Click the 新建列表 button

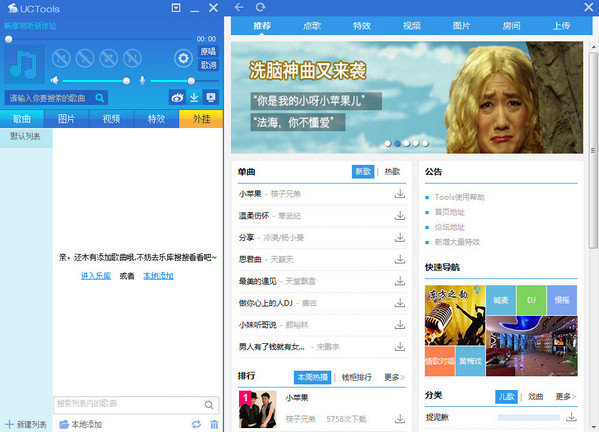click(x=26, y=424)
